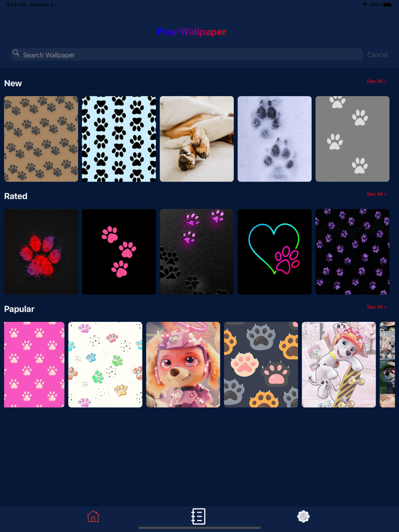Open the brown paw pattern wallpaper
The image size is (399, 532).
(41, 139)
